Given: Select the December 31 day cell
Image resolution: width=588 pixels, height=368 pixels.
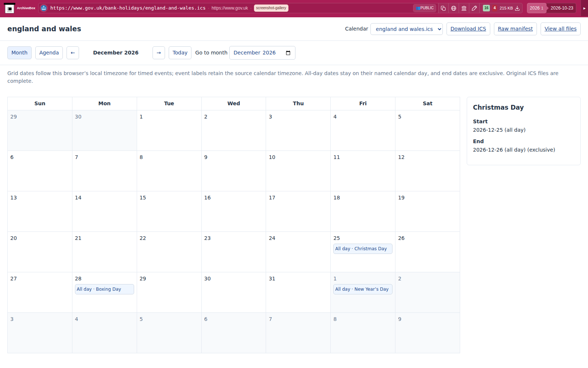Looking at the screenshot, I should point(298,292).
